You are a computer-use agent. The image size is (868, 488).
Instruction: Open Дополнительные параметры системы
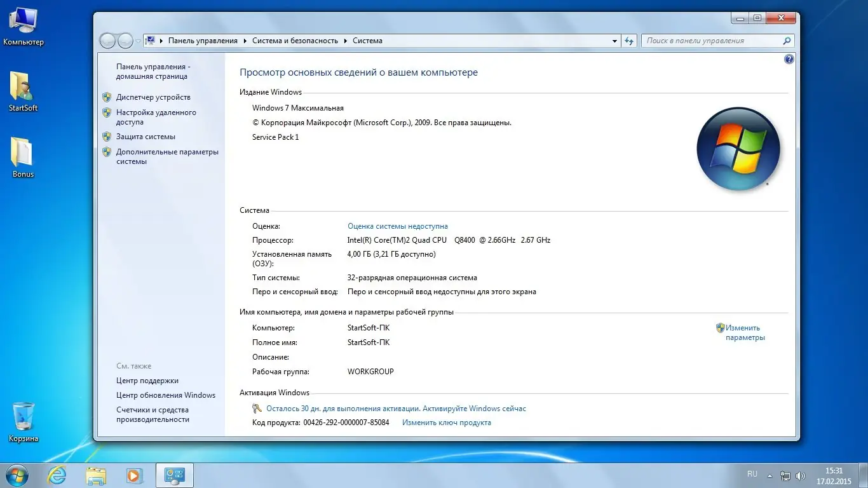pyautogui.click(x=167, y=156)
